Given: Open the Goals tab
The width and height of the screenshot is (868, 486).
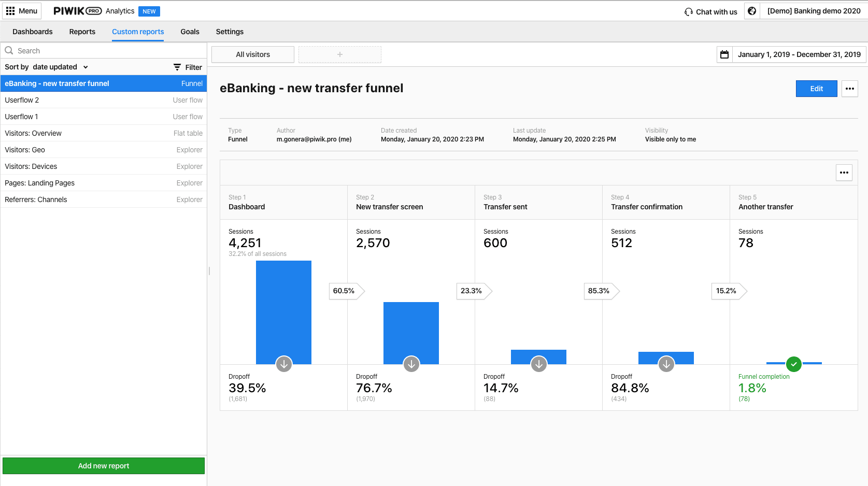Looking at the screenshot, I should click(190, 32).
